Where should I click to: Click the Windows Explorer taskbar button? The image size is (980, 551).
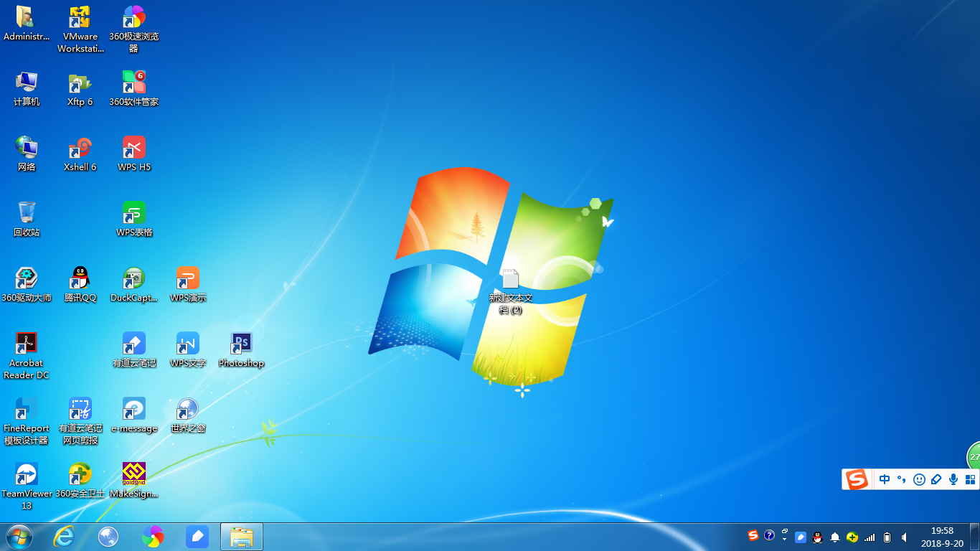[242, 536]
